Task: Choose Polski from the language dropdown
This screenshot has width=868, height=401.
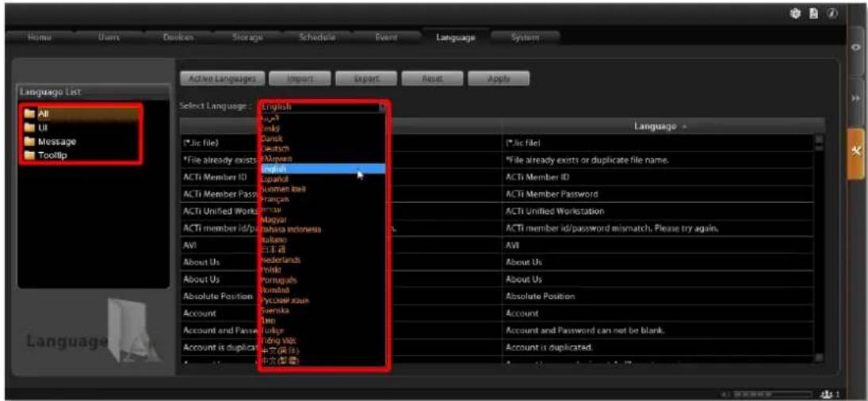Action: click(323, 269)
